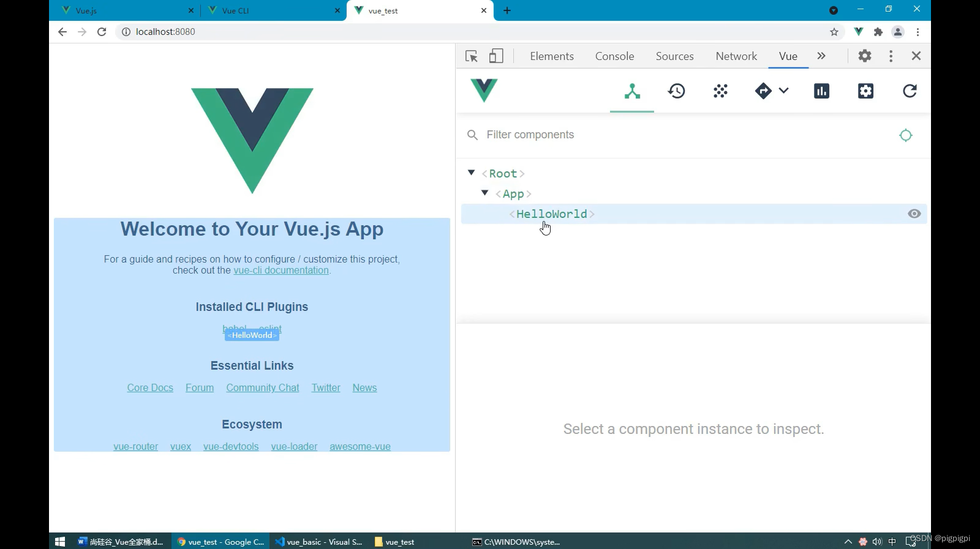Switch to the Console panel
This screenshot has width=980, height=549.
click(614, 56)
